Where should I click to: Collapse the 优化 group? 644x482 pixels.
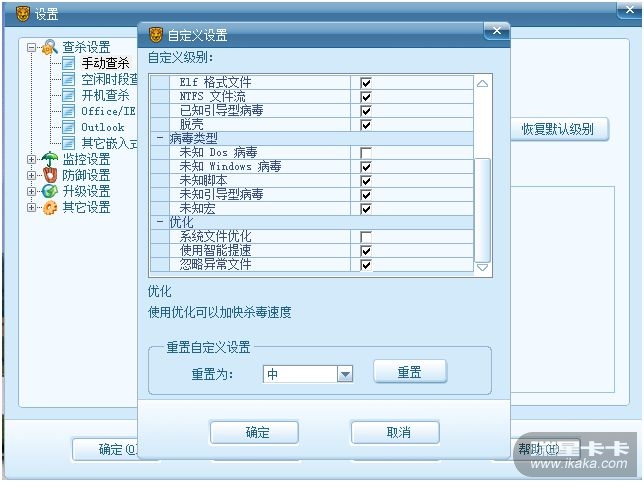point(160,222)
